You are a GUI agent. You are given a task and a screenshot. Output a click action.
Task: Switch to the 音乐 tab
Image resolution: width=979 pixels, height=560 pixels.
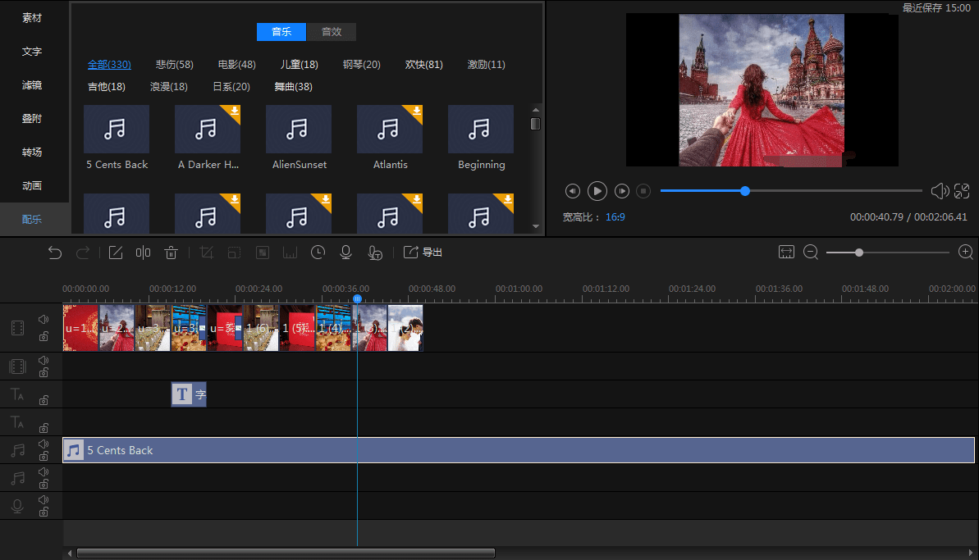click(281, 32)
